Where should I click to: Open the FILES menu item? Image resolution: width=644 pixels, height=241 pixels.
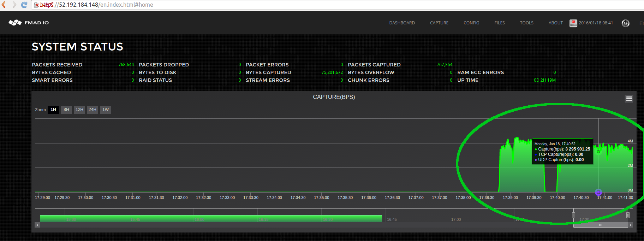(499, 23)
